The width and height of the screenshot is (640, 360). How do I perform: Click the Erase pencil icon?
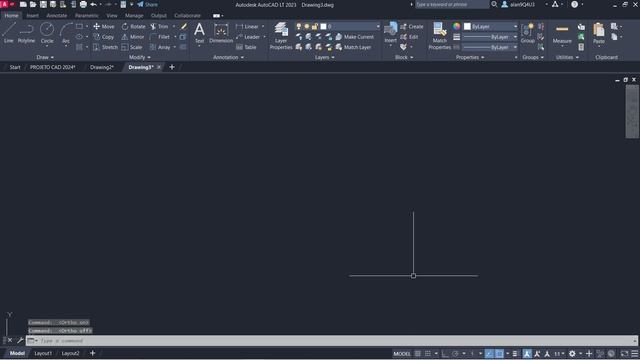point(184,27)
